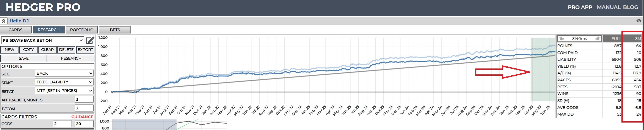The width and height of the screenshot is (644, 130).
Task: Click the YIELD (%) row label
Action: tap(566, 66)
